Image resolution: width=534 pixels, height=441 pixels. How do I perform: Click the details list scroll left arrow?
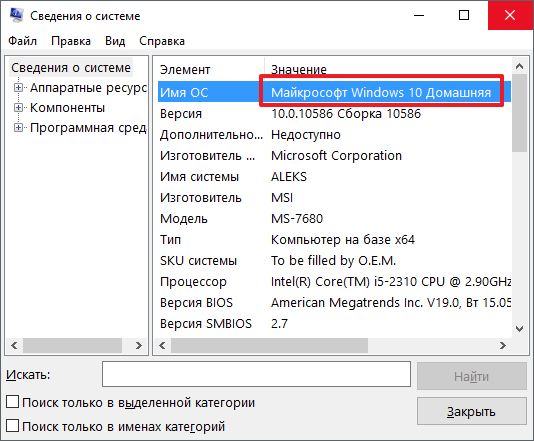tap(162, 346)
